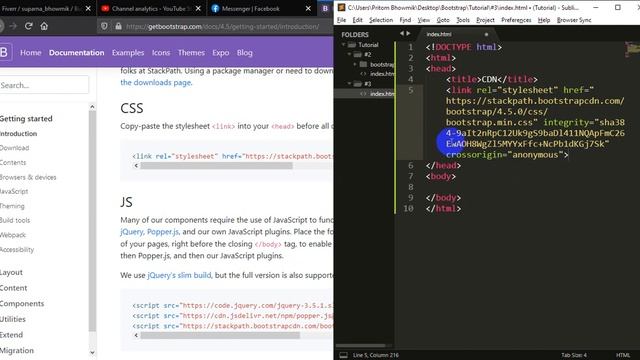Go to browser home page
The width and height of the screenshot is (640, 360).
tap(44, 26)
